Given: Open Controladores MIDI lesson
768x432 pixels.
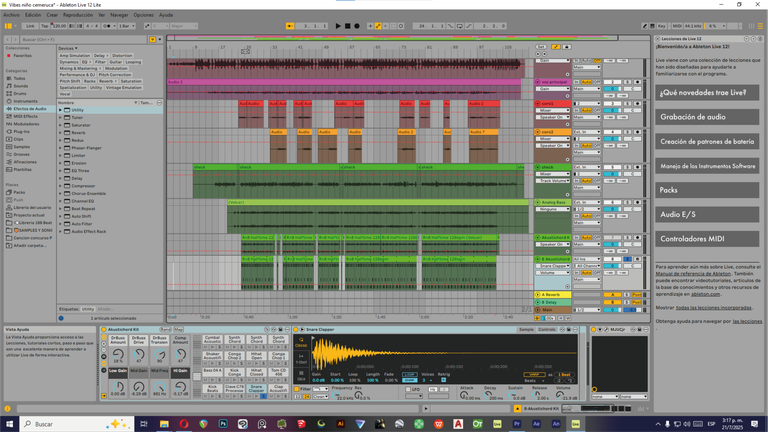Looking at the screenshot, I should point(707,239).
